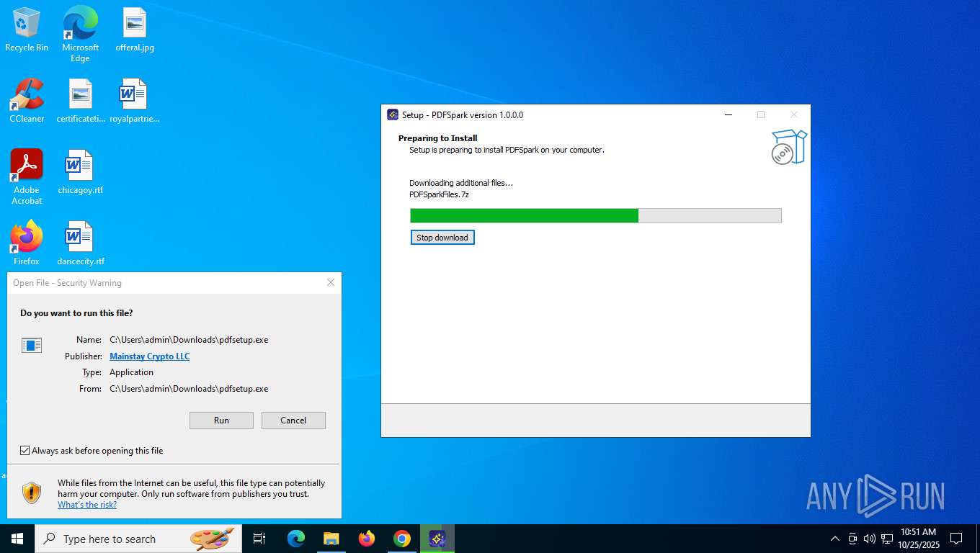Open File Explorer from the taskbar
Viewport: 980px width, 553px height.
point(331,539)
